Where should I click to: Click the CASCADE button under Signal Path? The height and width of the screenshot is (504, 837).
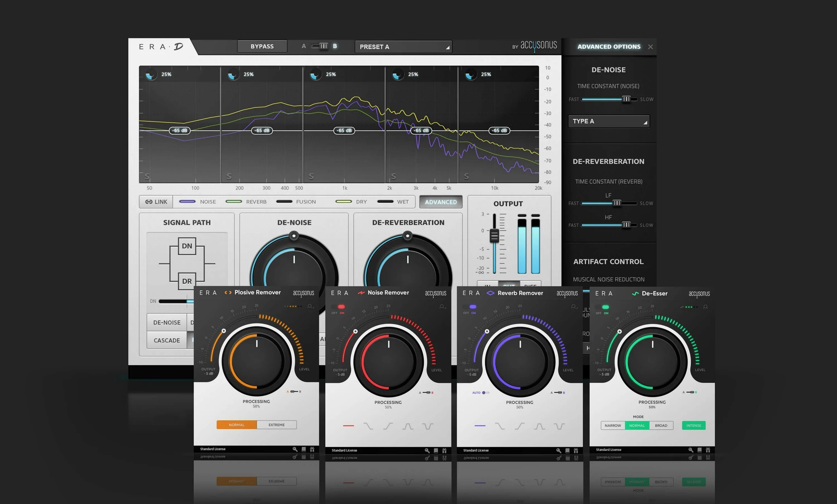tap(167, 340)
